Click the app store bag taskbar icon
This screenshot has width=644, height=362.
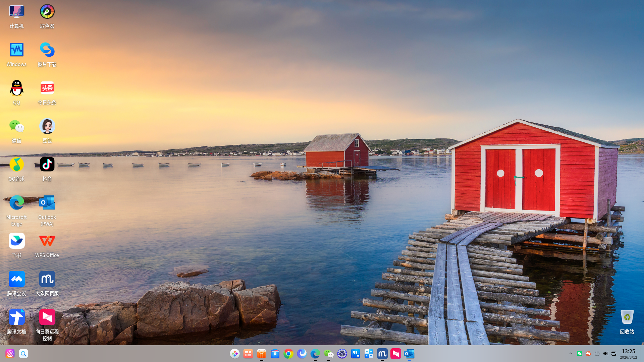pos(262,354)
